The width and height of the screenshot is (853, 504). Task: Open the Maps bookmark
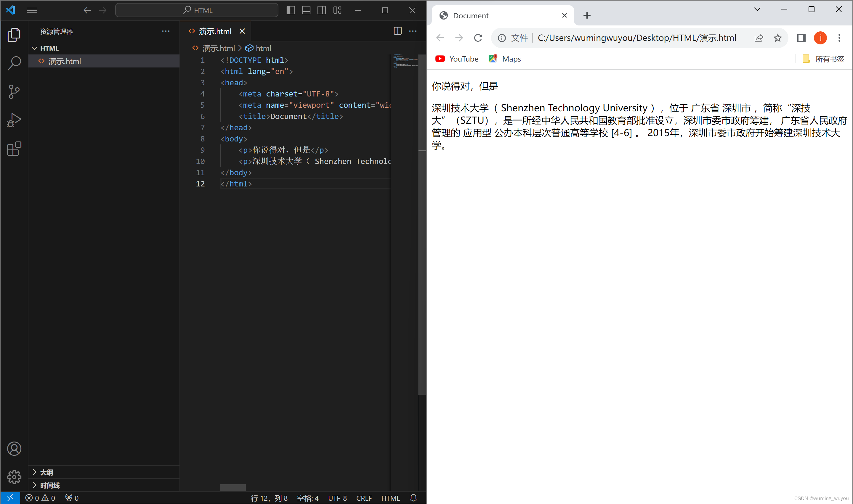[x=504, y=58]
